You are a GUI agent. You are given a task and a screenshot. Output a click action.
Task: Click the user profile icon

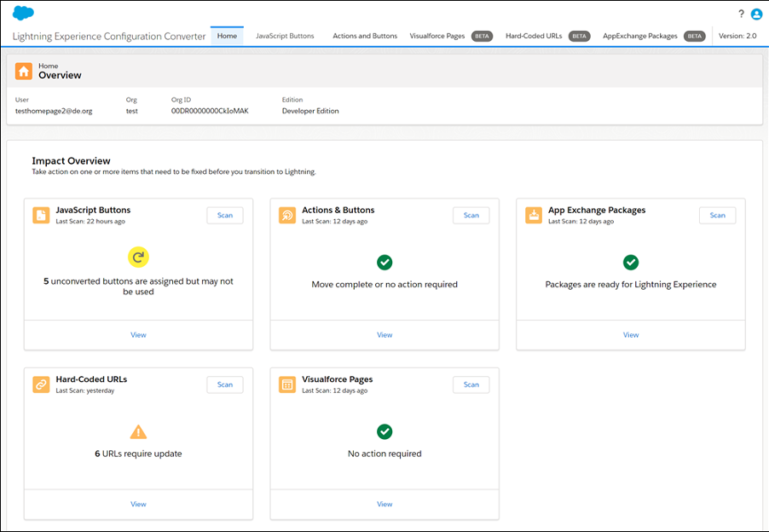click(757, 13)
